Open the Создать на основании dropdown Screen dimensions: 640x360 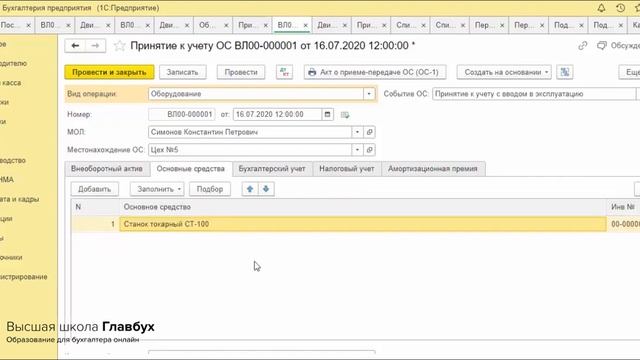pos(504,72)
